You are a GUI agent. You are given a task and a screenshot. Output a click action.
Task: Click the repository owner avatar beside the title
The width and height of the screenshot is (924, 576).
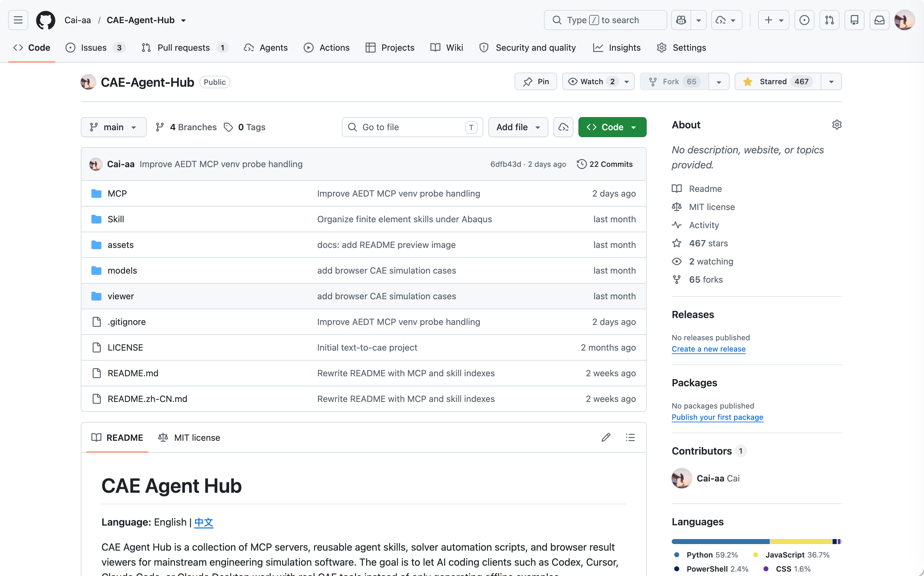click(88, 82)
